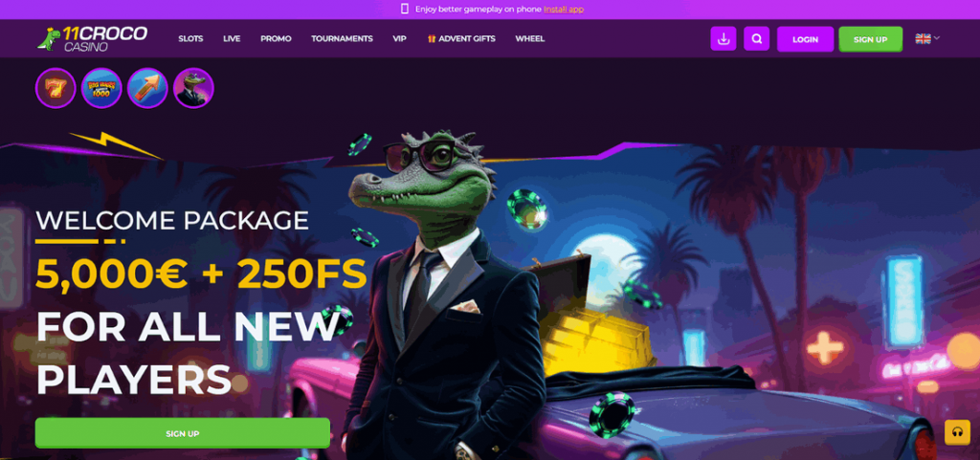Click the download app icon button

[x=724, y=38]
